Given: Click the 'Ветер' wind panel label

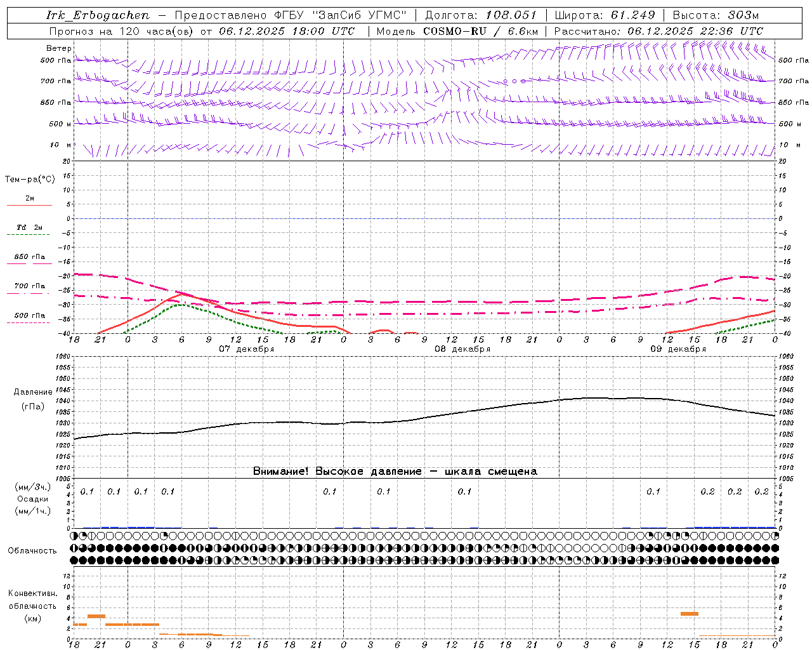Looking at the screenshot, I should 59,48.
